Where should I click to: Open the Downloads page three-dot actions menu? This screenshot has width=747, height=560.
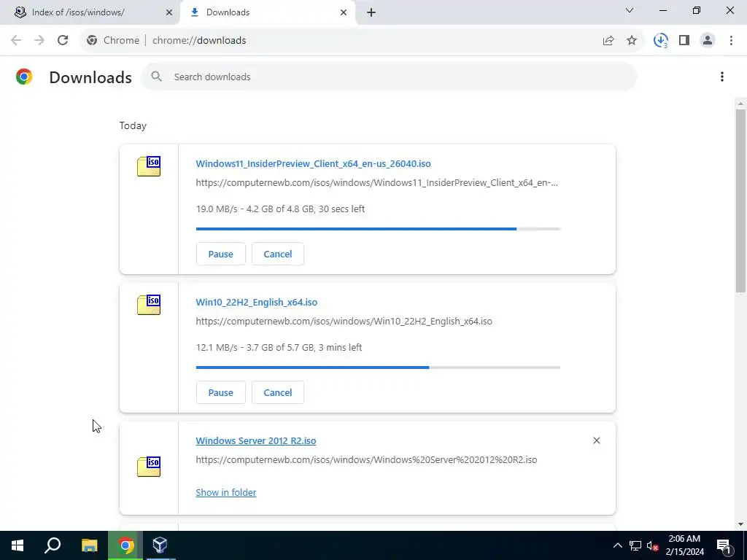[x=722, y=77]
